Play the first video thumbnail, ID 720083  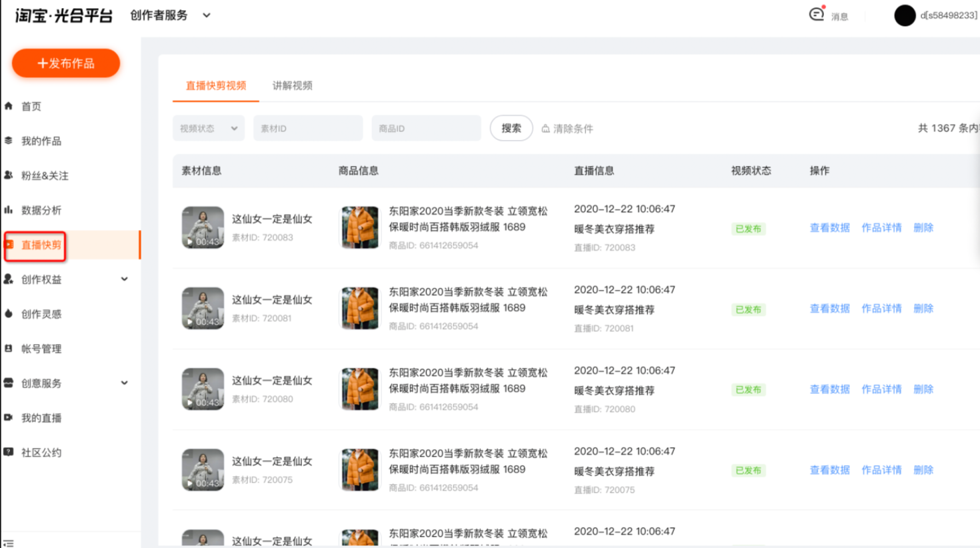[203, 227]
